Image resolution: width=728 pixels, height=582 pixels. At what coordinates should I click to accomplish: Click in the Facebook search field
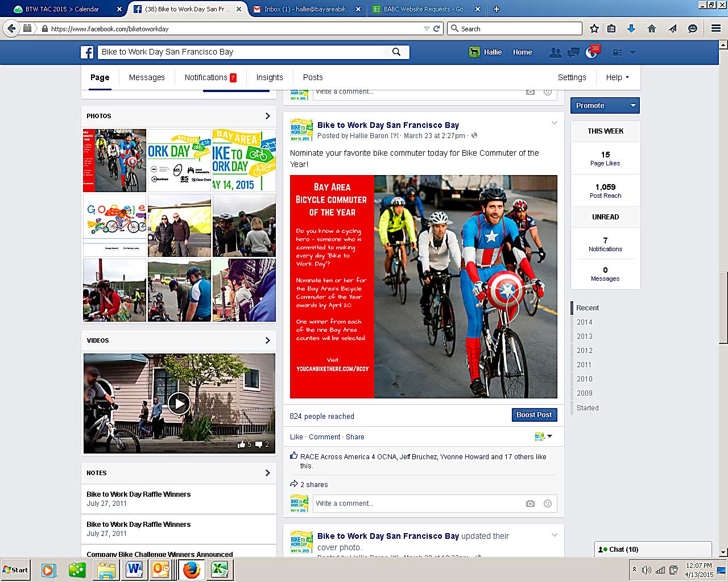click(x=242, y=52)
